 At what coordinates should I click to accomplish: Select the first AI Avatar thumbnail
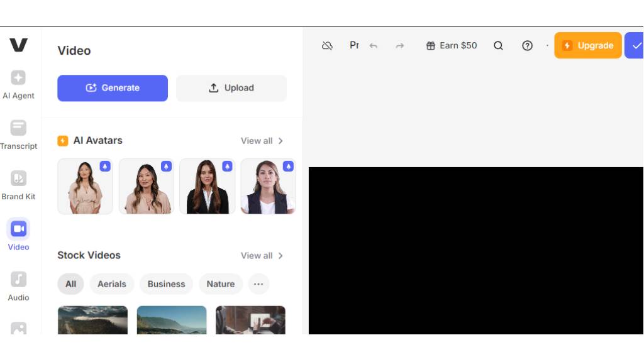(x=85, y=186)
